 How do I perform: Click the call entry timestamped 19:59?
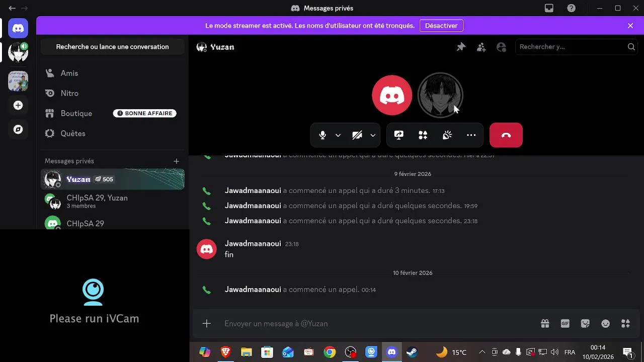(x=351, y=206)
